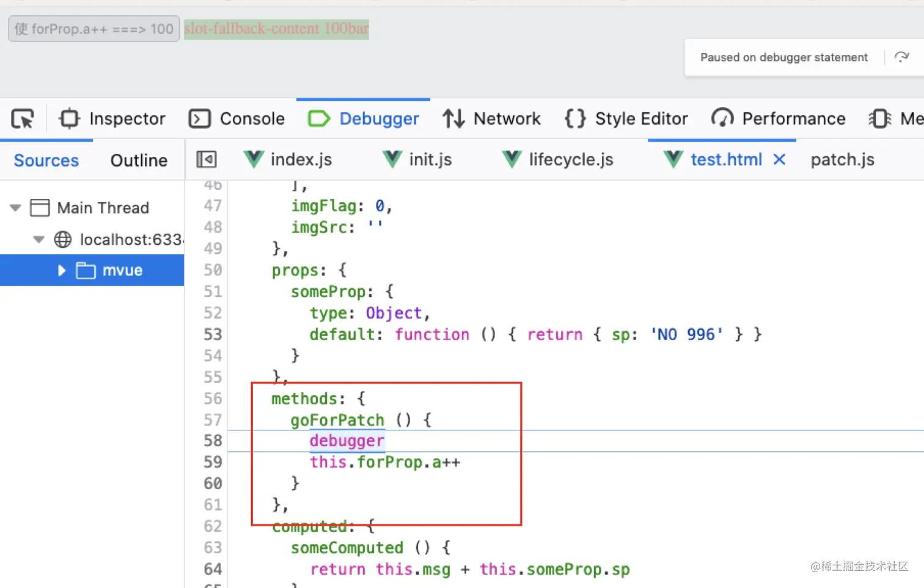The height and width of the screenshot is (588, 924).
Task: Toggle the sources pane collapse icon
Action: coord(207,160)
